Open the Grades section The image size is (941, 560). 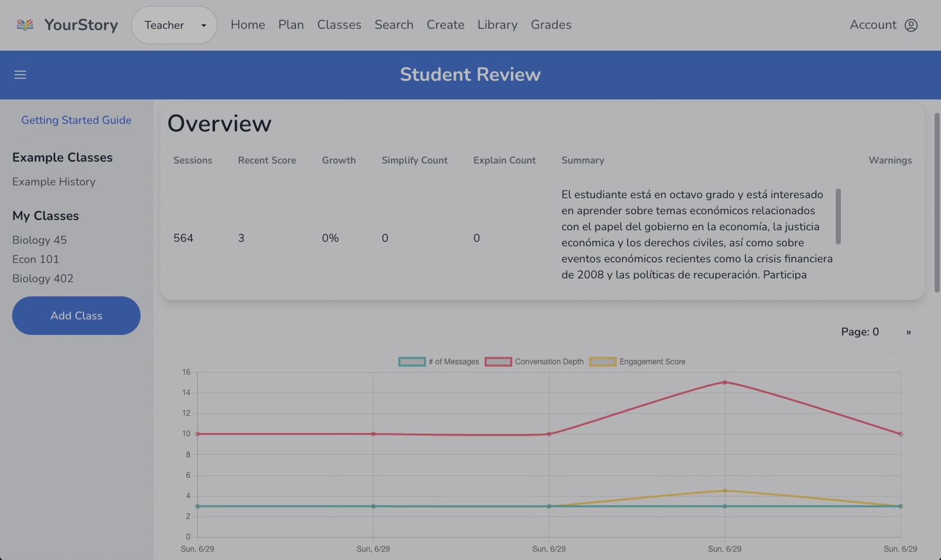click(551, 24)
